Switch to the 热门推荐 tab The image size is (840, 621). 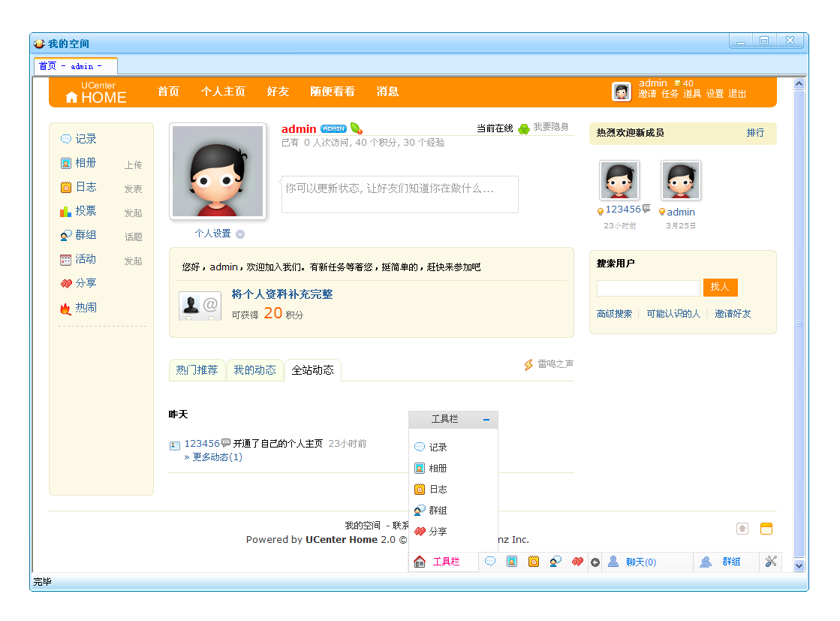click(197, 370)
